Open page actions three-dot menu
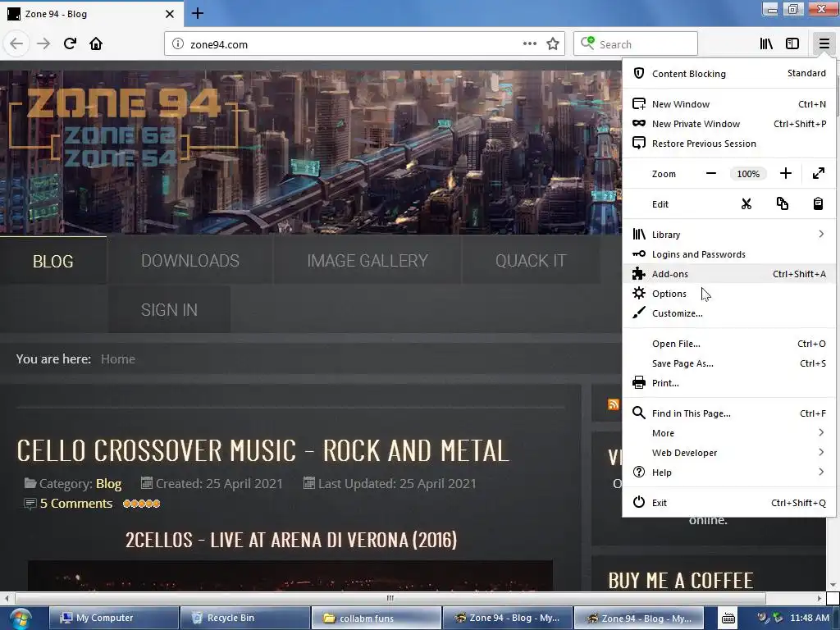The width and height of the screenshot is (840, 630). pos(529,44)
